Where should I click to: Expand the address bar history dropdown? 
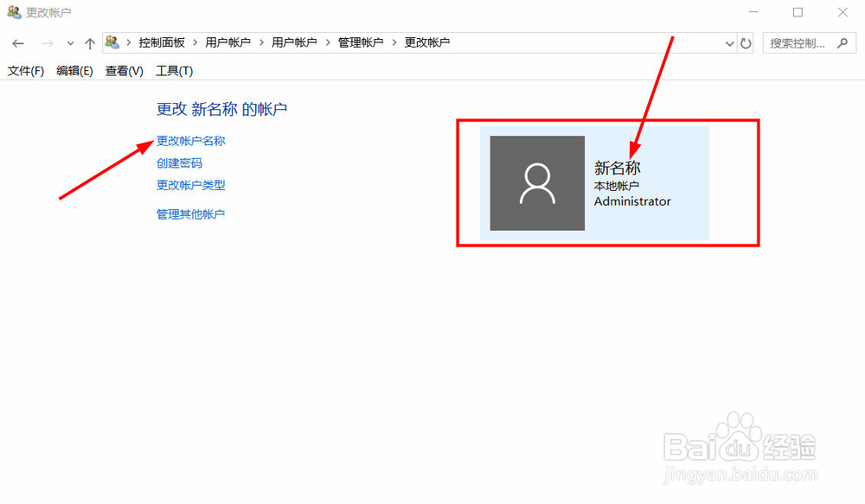[729, 43]
